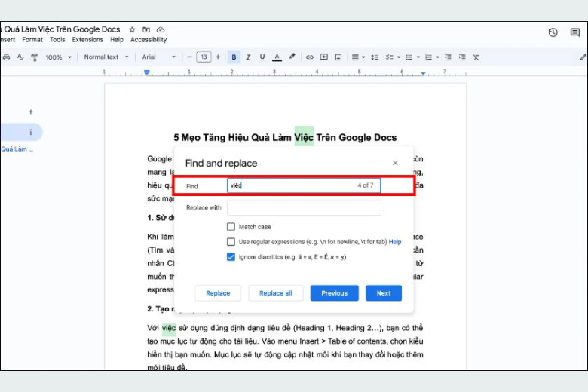The image size is (588, 392).
Task: Enable the Match case checkbox
Action: [x=231, y=227]
